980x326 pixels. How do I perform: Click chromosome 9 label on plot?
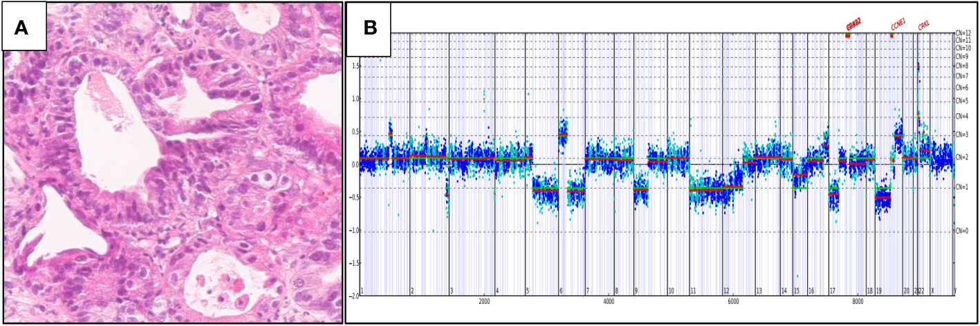(x=636, y=291)
